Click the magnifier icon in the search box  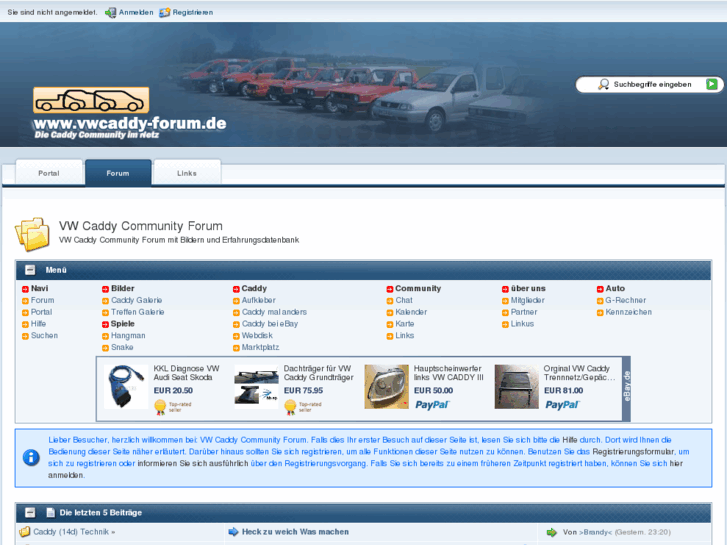click(603, 84)
